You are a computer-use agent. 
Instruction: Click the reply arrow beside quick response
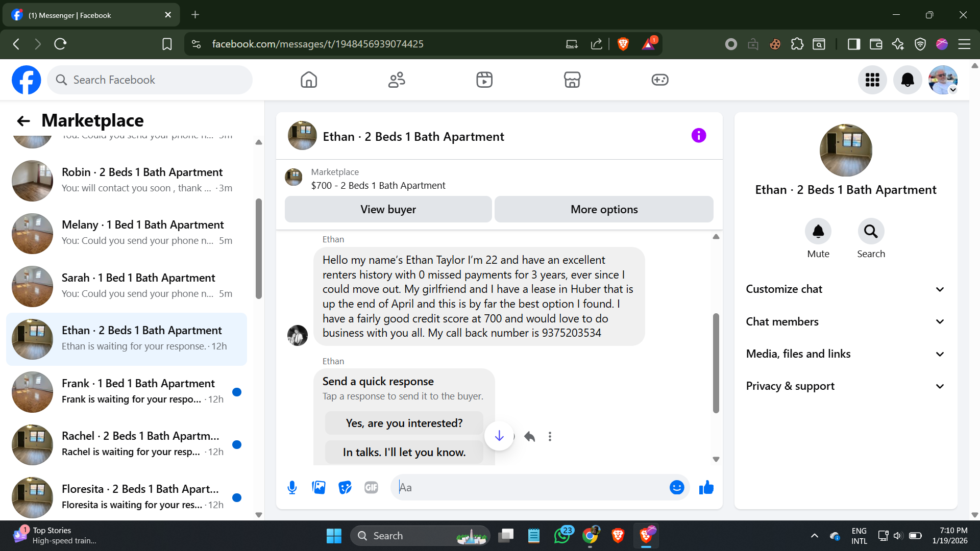[x=529, y=437]
